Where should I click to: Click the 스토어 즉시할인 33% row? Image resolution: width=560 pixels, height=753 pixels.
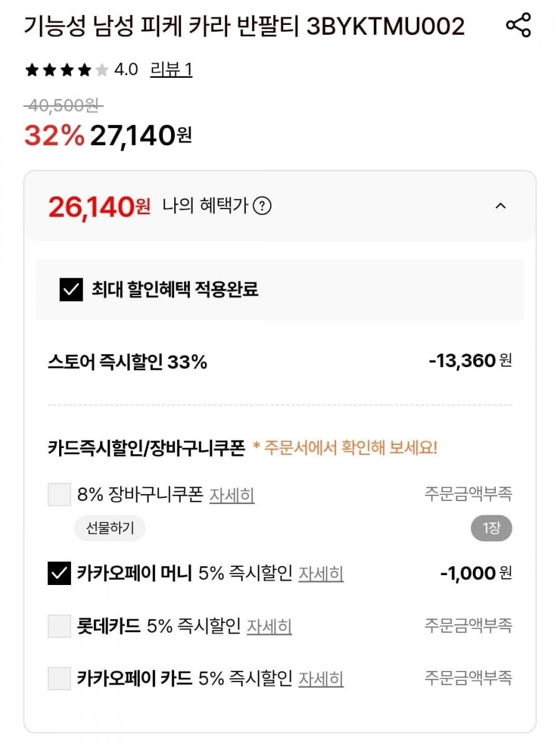click(127, 362)
